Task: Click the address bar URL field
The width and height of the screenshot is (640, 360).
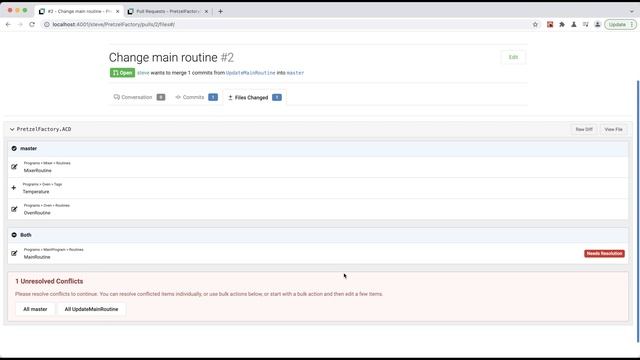Action: [x=286, y=24]
